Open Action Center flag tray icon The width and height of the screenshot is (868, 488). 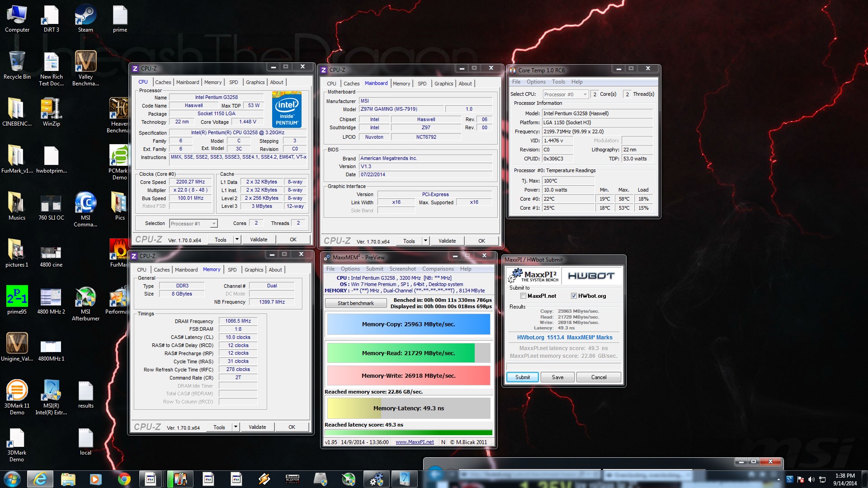801,479
